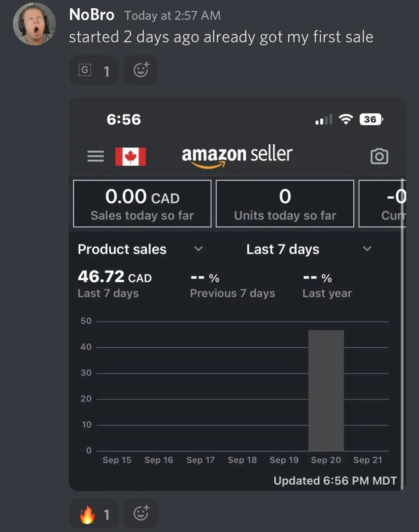The height and width of the screenshot is (532, 419).
Task: Toggle the fire emoji reaction
Action: click(94, 514)
